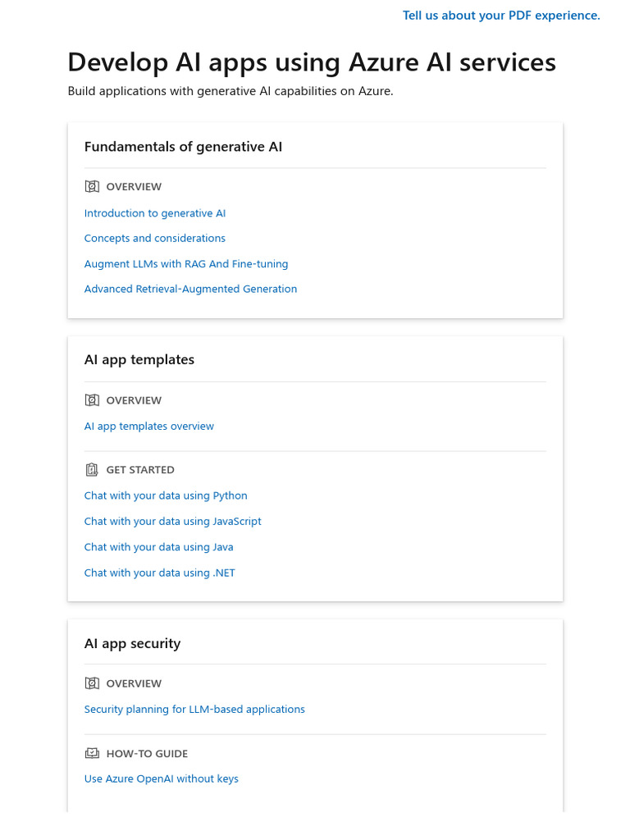Screen dimensions: 630x840
Task: Open Chat with your data using .NET
Action: 160,573
